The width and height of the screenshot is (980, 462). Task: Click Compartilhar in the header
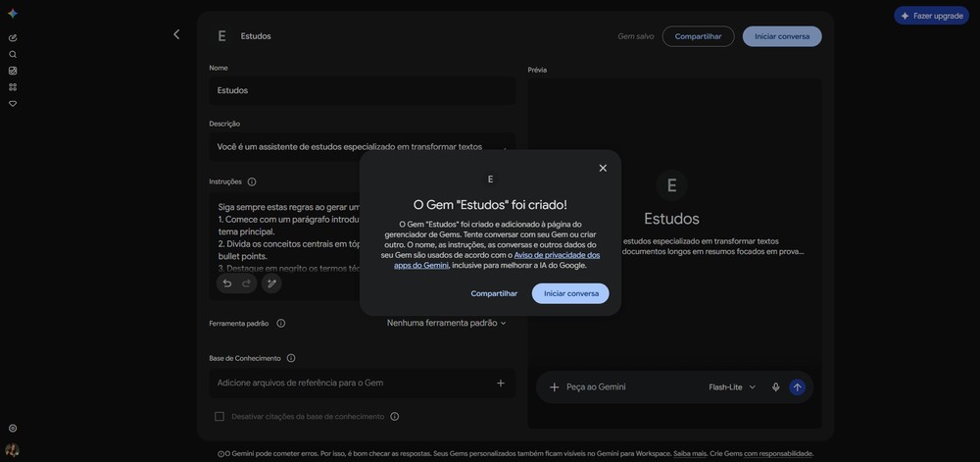698,36
